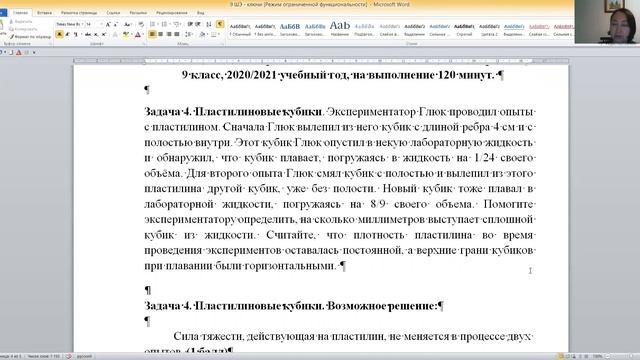
Task: Click the horizontal ruler
Action: (321, 61)
